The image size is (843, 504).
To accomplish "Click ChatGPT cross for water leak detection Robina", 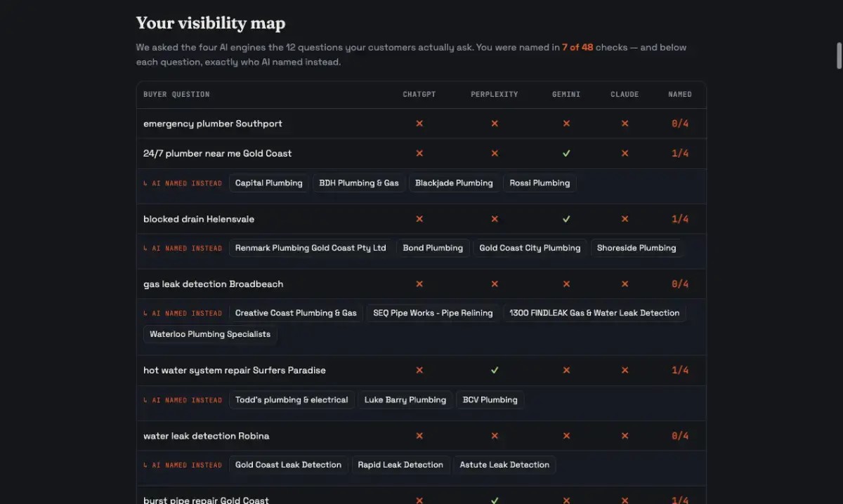I will click(419, 436).
